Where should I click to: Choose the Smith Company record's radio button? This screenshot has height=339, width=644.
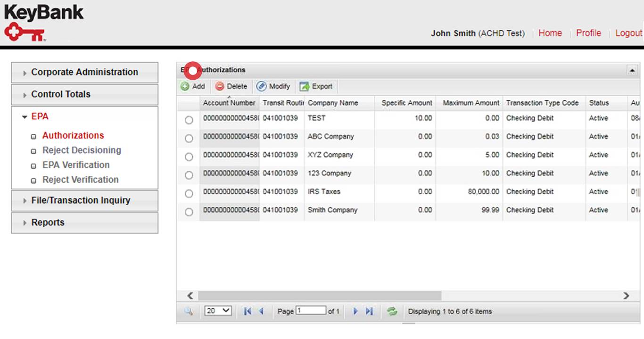pos(189,212)
